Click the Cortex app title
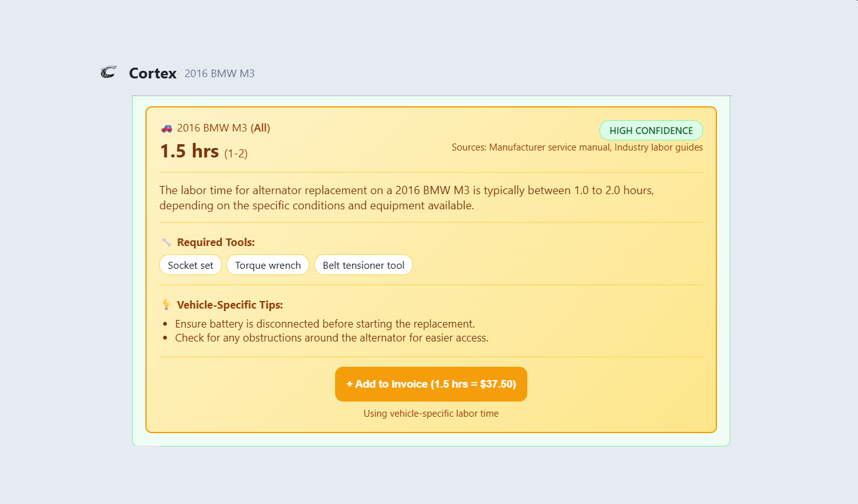The height and width of the screenshot is (504, 858). [x=152, y=73]
